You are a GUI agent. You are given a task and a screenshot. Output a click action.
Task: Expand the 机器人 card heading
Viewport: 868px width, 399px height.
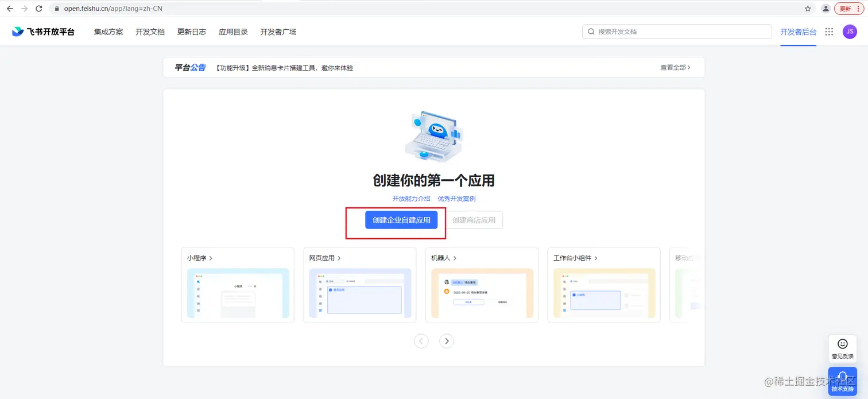coord(444,258)
